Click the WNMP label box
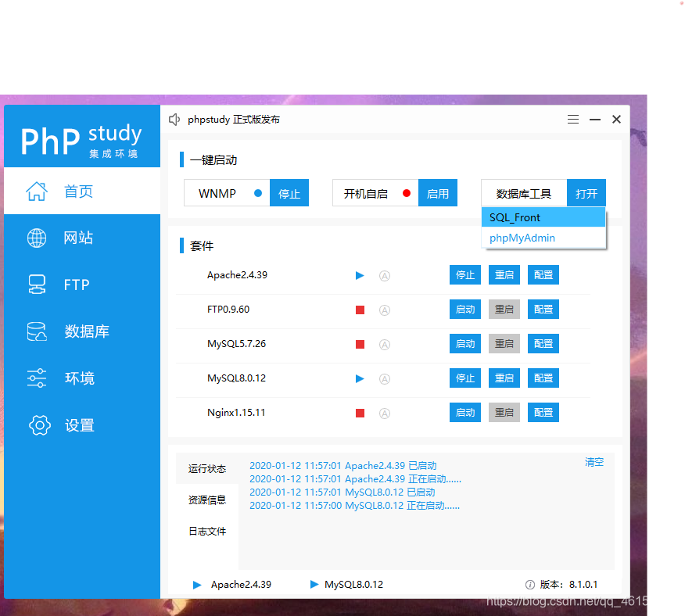 pos(227,192)
